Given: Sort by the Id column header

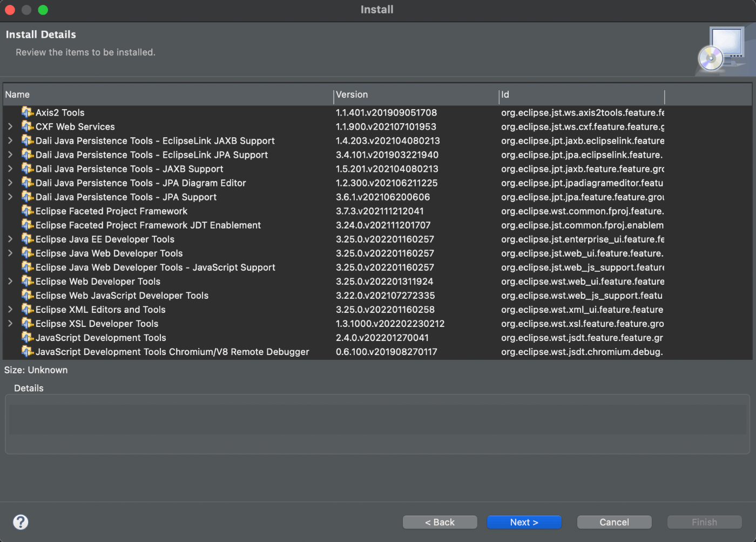Looking at the screenshot, I should coord(582,95).
